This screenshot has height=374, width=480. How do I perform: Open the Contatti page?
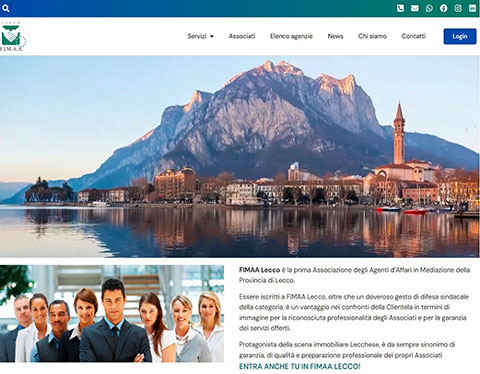(x=414, y=36)
